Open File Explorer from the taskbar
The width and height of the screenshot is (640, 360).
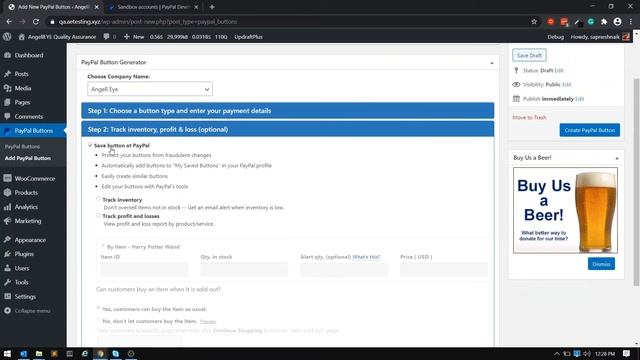pyautogui.click(x=39, y=353)
